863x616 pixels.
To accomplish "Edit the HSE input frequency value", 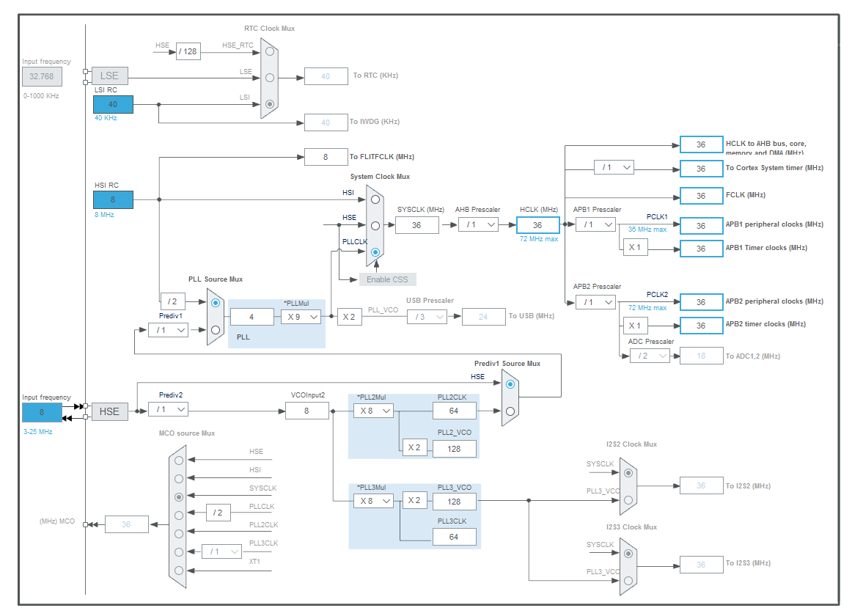I will coord(41,412).
